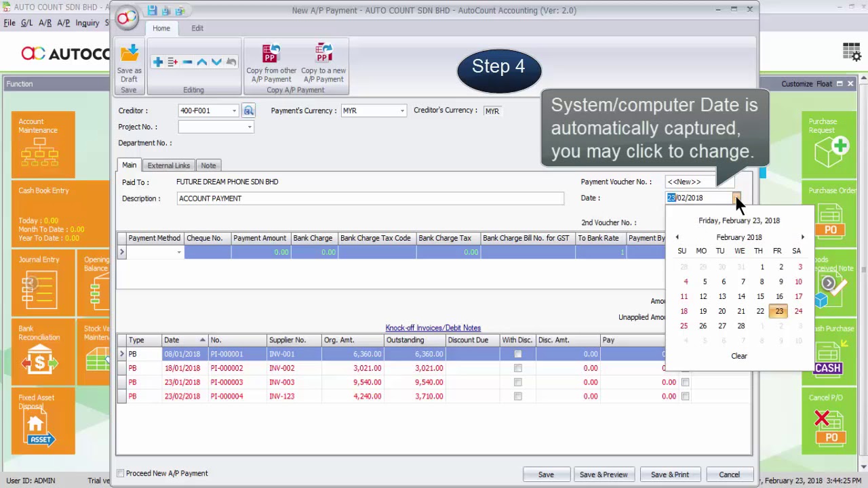This screenshot has height=488, width=868.
Task: Select day 28 in the February calendar
Action: (x=741, y=326)
